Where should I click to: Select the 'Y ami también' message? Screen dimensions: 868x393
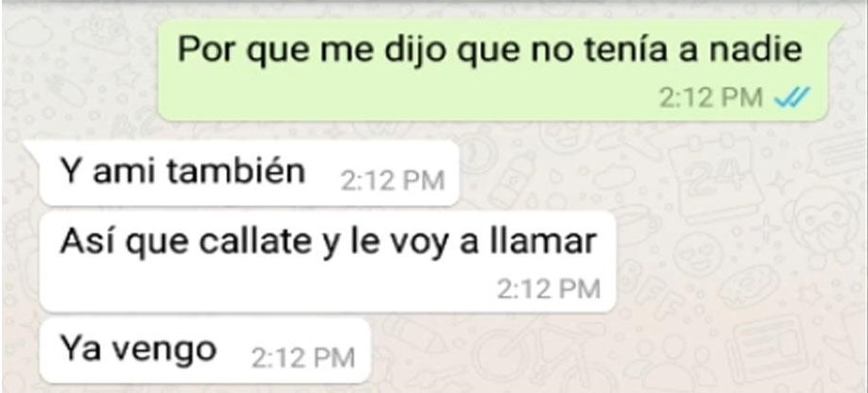(x=250, y=173)
